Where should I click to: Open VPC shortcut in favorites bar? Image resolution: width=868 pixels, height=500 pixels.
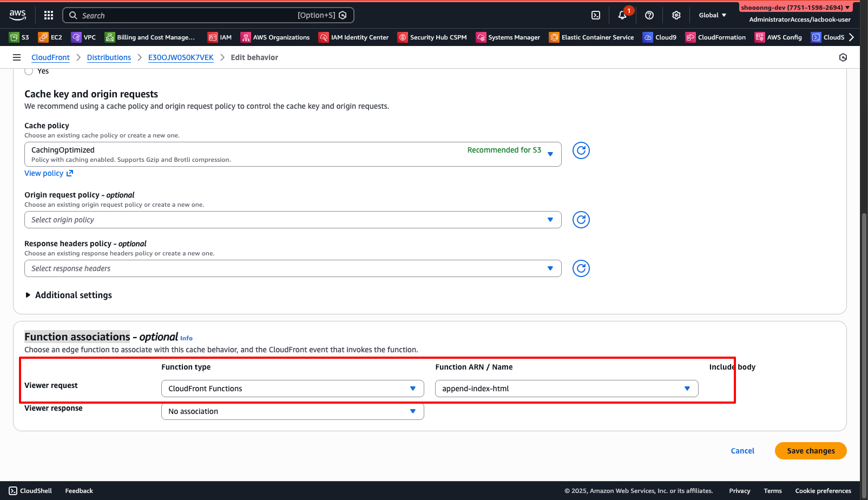coord(84,37)
